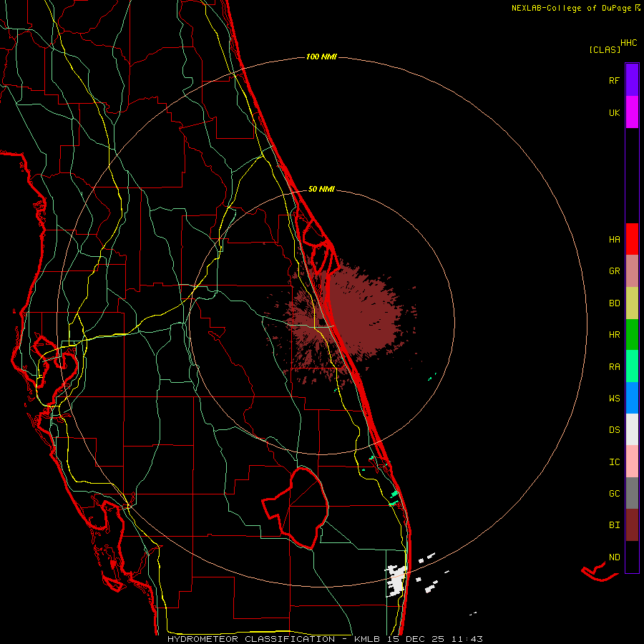
Task: Select the GR graupel color swatch
Action: point(632,271)
